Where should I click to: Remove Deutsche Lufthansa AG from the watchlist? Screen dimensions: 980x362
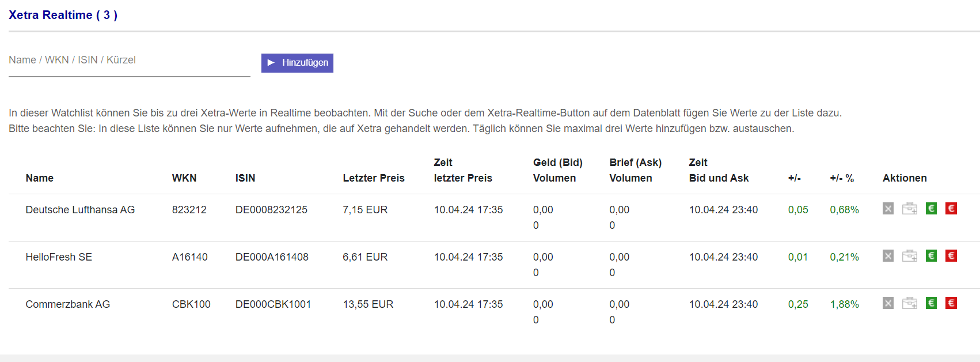(888, 209)
